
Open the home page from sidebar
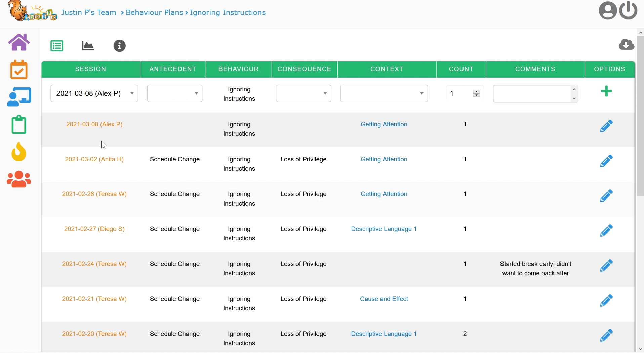click(19, 43)
